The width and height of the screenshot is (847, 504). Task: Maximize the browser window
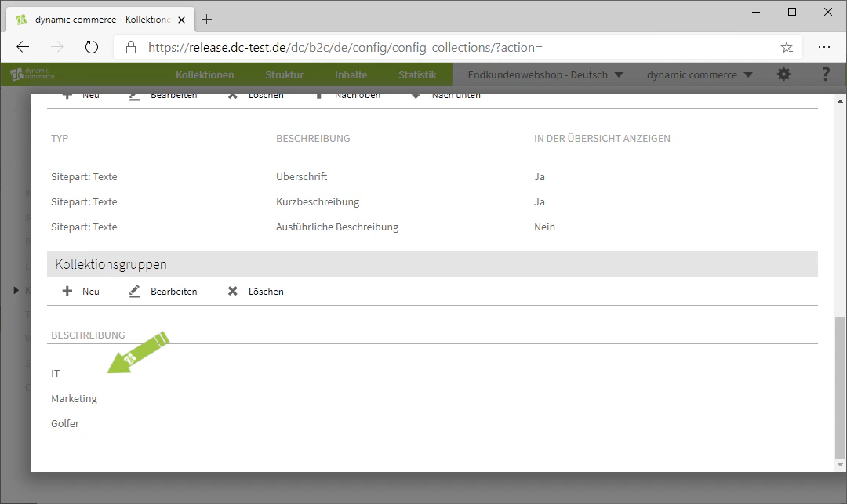click(792, 12)
